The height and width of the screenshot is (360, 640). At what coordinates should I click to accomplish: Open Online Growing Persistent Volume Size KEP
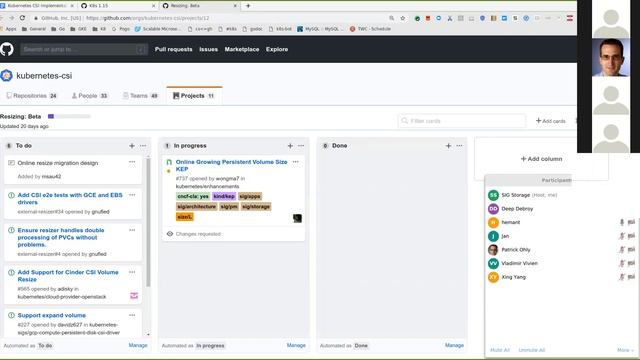click(x=231, y=165)
